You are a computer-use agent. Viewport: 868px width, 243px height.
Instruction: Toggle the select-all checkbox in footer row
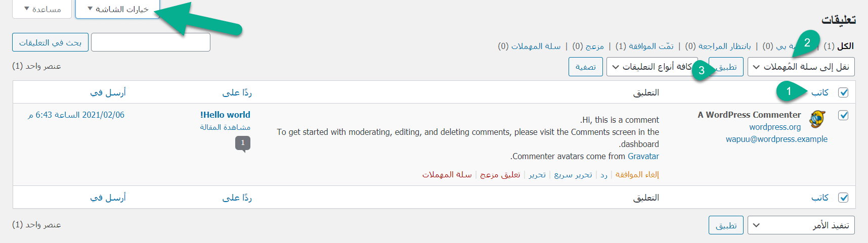pyautogui.click(x=843, y=198)
